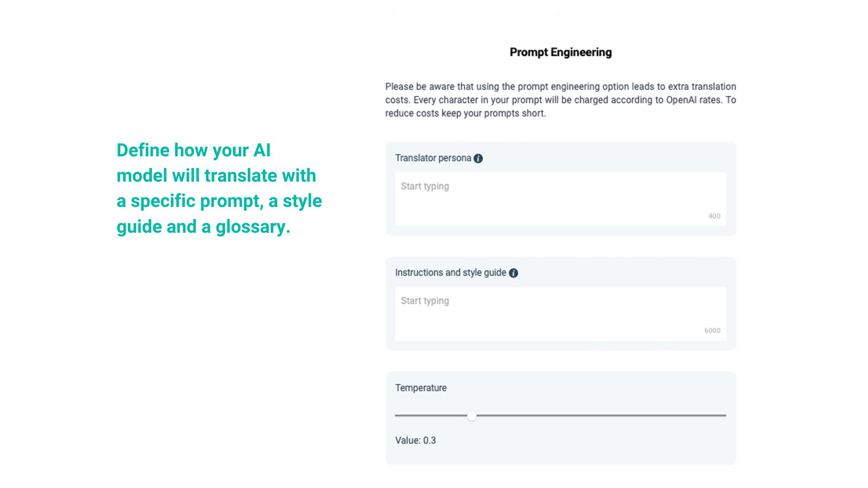
Task: Click 'guide and a glossary.' headline line
Action: pyautogui.click(x=203, y=226)
